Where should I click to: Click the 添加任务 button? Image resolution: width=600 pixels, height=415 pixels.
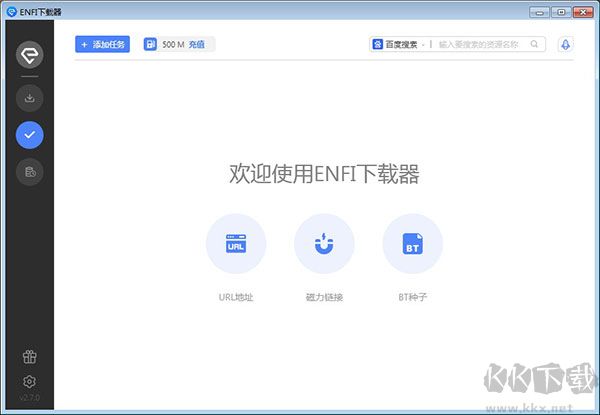pyautogui.click(x=103, y=44)
